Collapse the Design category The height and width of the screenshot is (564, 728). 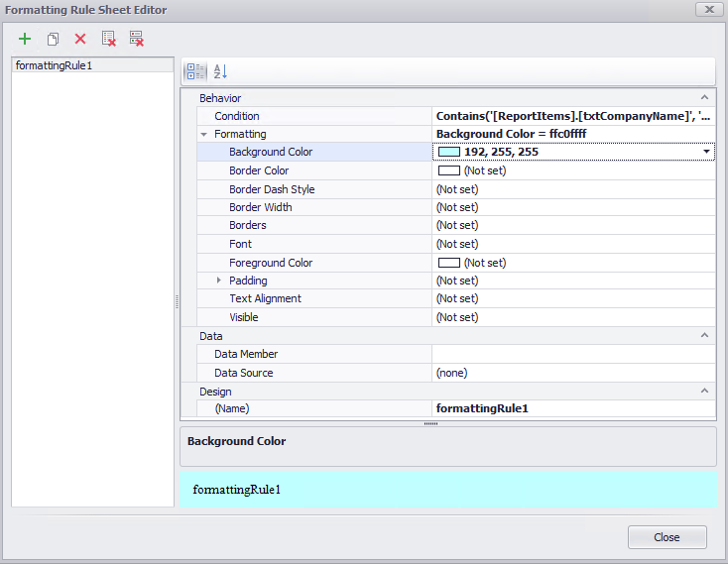click(704, 392)
